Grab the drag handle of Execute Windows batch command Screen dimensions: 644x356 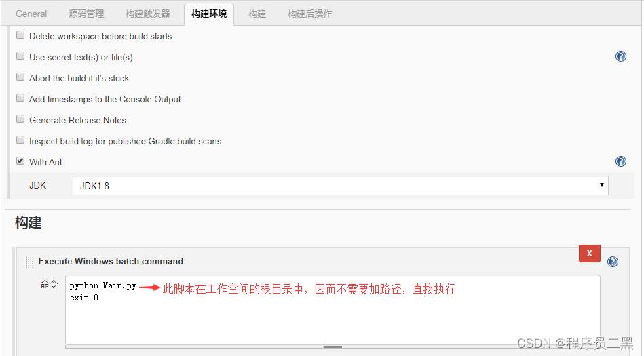tap(30, 262)
